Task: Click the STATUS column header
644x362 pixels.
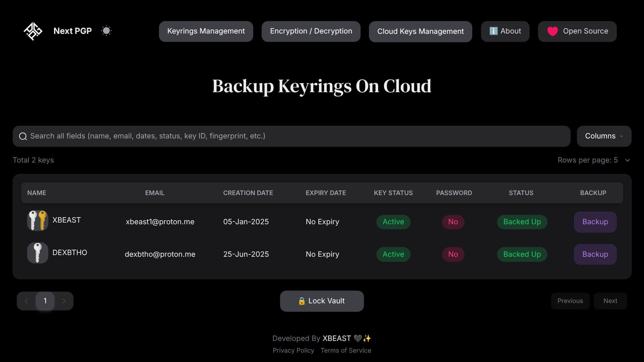Action: [x=521, y=193]
